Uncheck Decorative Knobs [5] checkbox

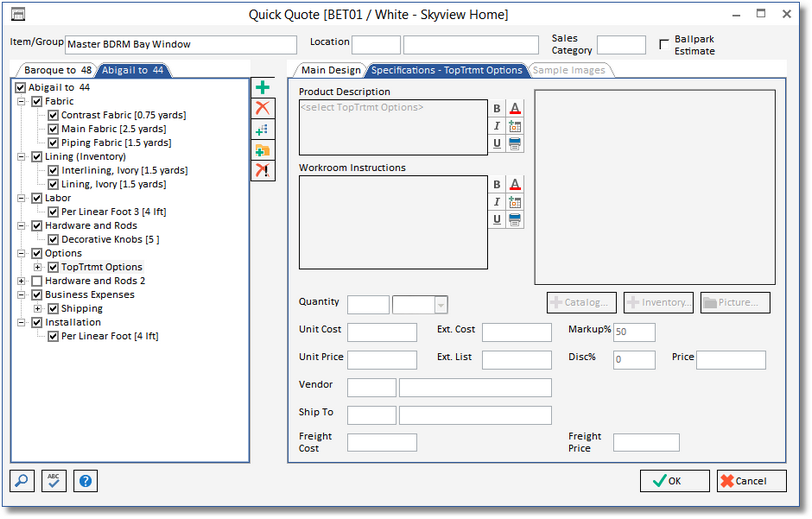point(53,240)
